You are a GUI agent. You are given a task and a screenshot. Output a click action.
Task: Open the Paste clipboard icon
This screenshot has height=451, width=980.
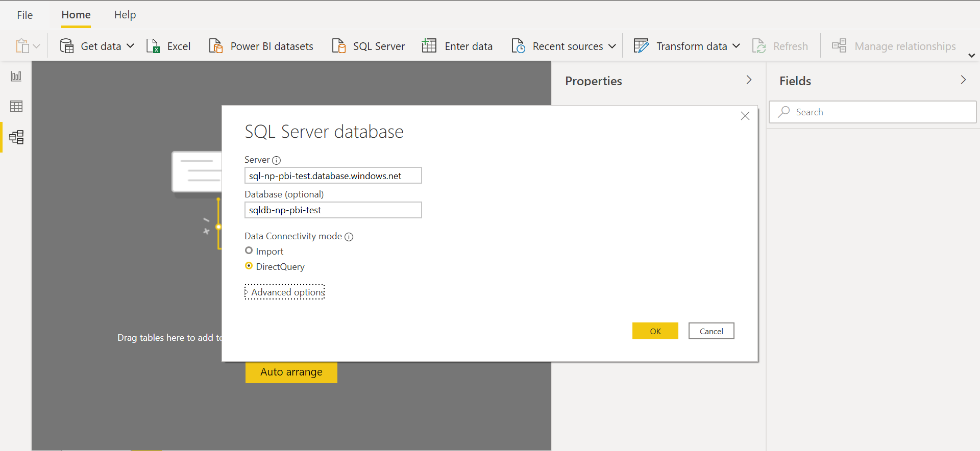(22, 46)
